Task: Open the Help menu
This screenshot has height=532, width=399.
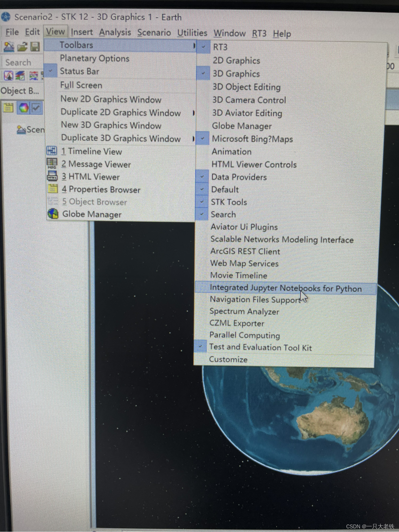Action: [x=282, y=34]
